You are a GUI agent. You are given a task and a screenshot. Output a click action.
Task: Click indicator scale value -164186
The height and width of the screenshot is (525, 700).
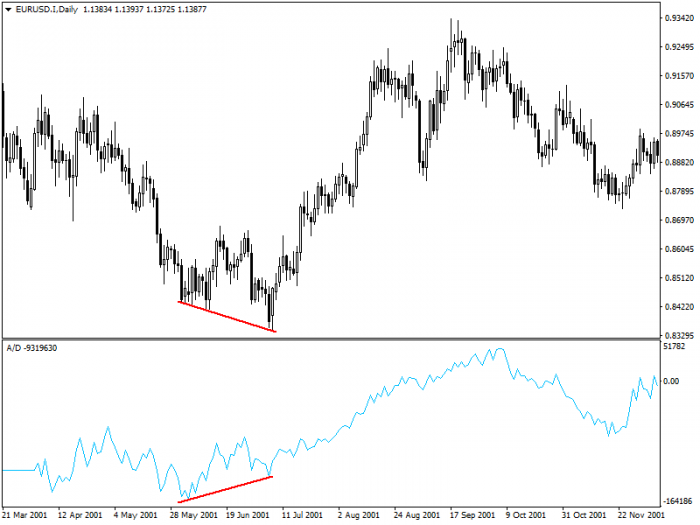[679, 501]
